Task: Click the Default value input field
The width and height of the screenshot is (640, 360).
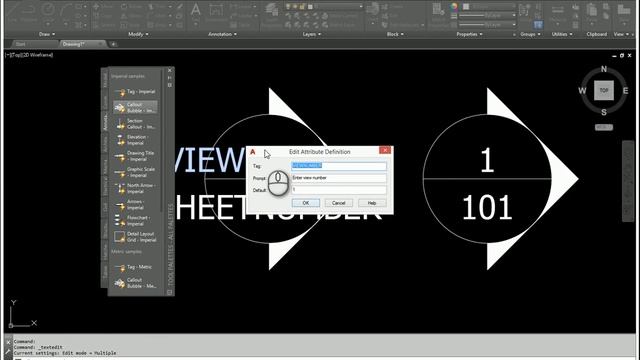Action: [339, 190]
